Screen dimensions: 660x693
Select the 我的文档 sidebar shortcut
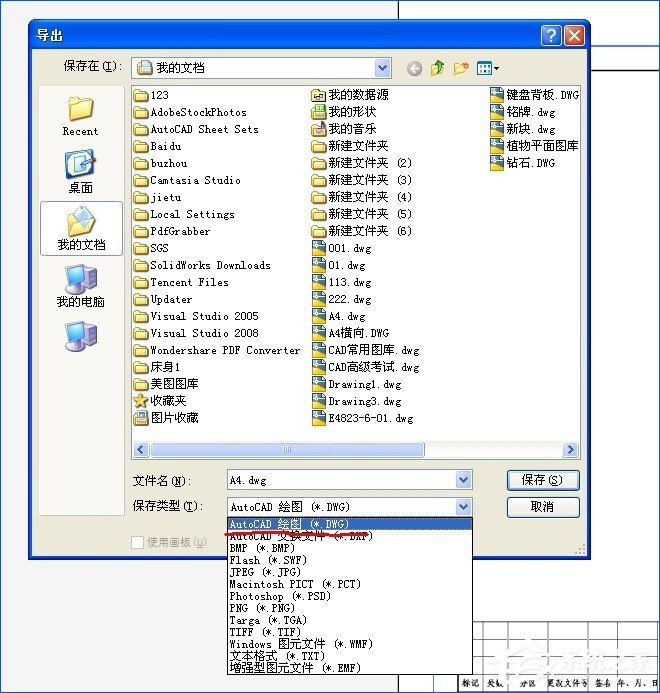[81, 228]
